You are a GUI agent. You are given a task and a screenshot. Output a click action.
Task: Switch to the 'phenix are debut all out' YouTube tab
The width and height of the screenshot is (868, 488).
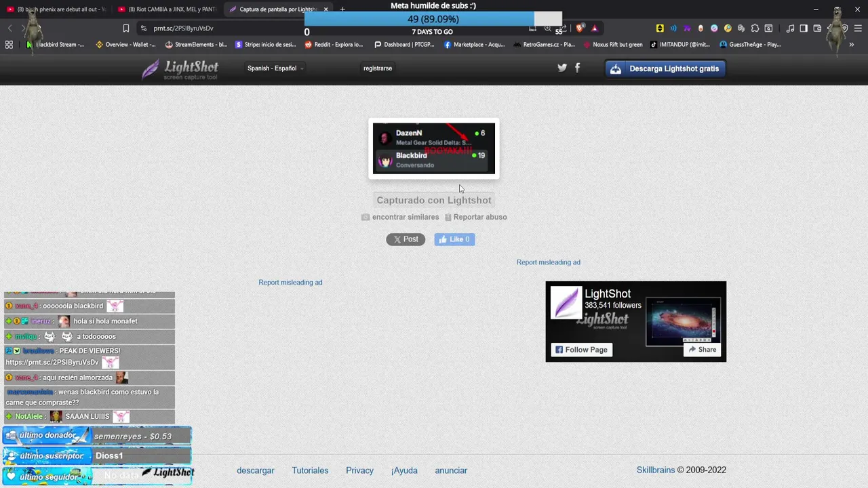(x=57, y=9)
